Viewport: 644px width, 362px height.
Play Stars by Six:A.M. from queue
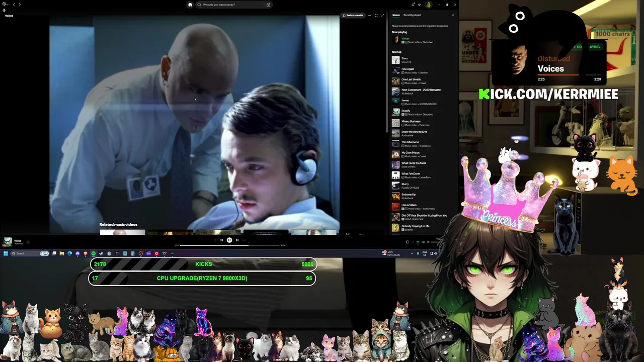(424, 60)
